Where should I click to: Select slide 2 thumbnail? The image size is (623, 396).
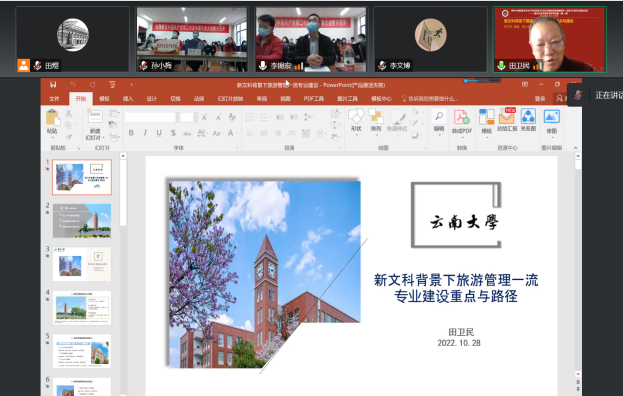click(82, 220)
